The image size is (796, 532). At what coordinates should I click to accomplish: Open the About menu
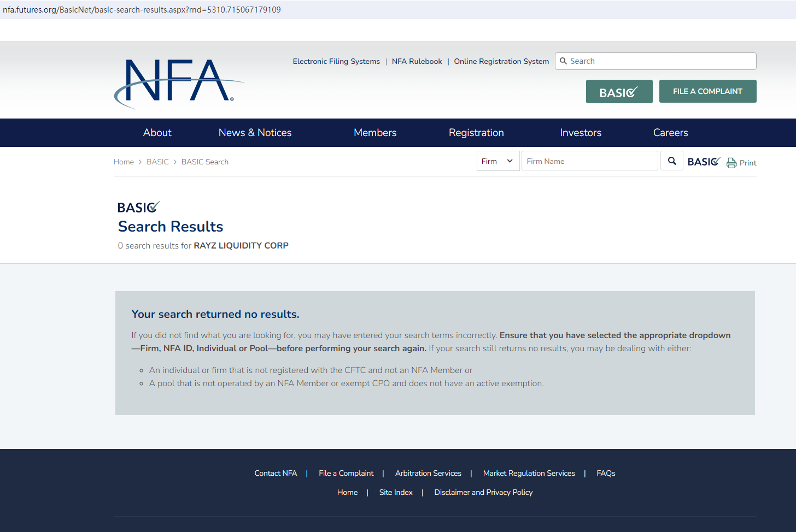click(157, 133)
